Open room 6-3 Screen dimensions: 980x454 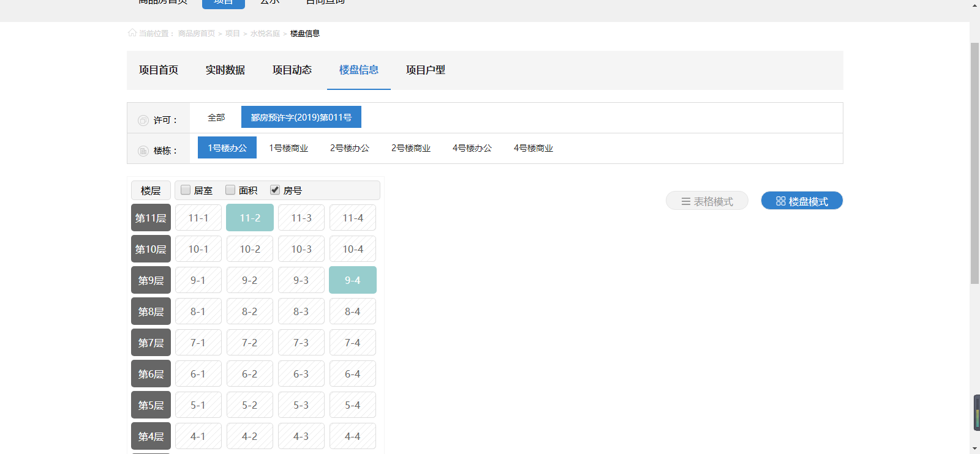point(301,374)
